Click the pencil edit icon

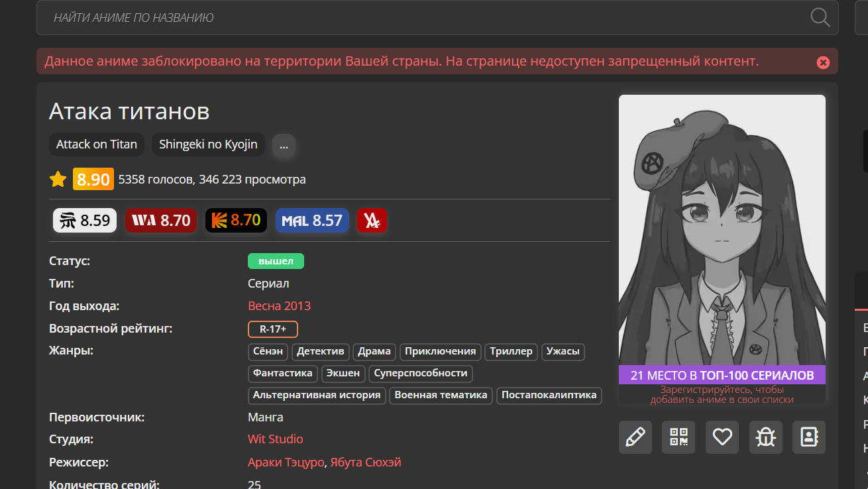click(x=635, y=437)
